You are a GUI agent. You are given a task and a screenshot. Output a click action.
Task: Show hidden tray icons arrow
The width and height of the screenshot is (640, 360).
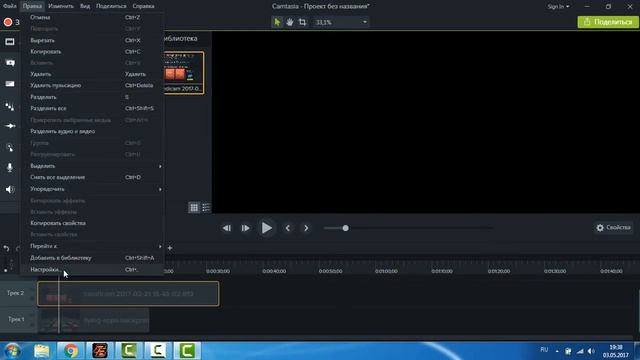tap(557, 351)
